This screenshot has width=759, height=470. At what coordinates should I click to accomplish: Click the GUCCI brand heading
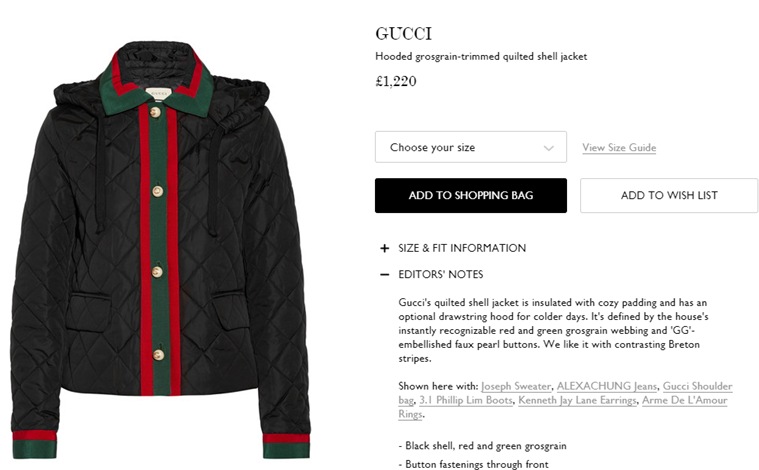403,34
